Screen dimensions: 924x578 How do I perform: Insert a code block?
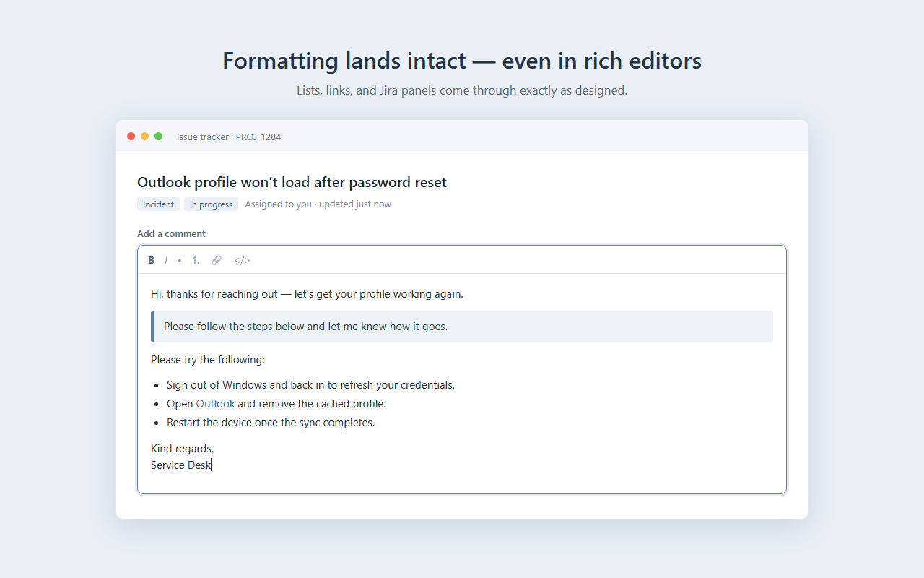click(x=243, y=260)
